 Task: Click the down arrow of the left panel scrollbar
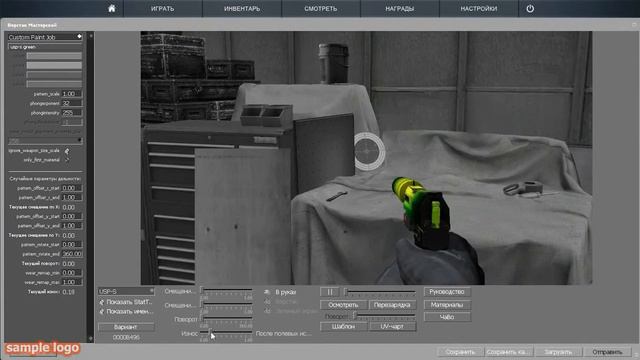pos(91,338)
